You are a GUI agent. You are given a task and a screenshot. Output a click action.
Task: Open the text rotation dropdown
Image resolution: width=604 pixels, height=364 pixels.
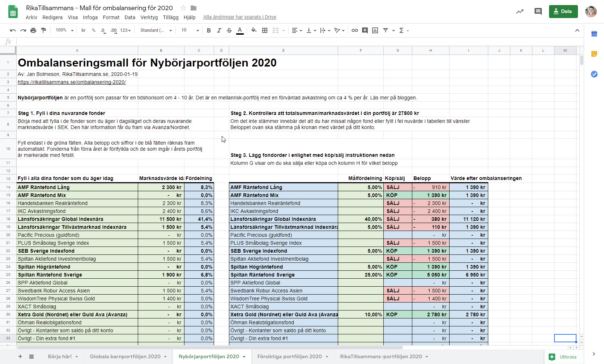click(339, 30)
